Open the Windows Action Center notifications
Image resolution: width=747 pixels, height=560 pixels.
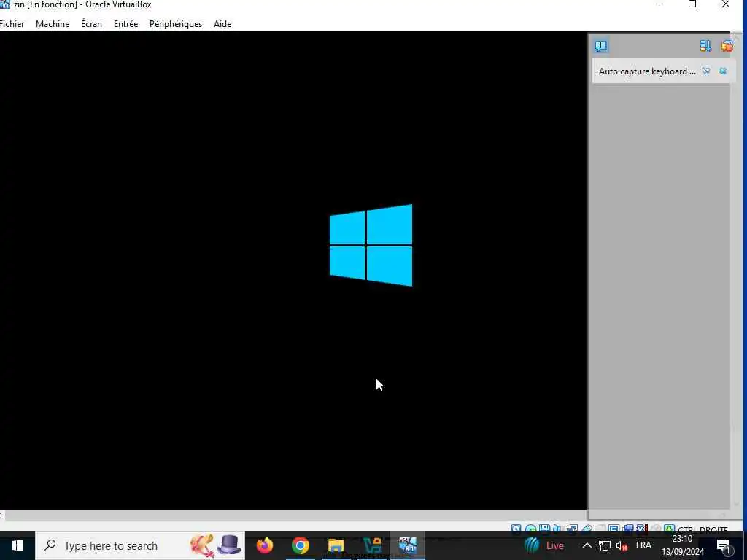pyautogui.click(x=724, y=545)
